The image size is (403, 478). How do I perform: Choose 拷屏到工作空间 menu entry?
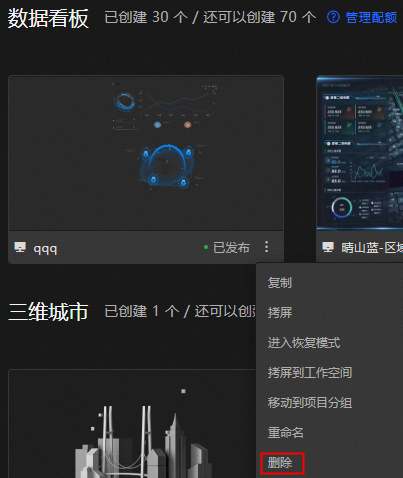tap(310, 373)
